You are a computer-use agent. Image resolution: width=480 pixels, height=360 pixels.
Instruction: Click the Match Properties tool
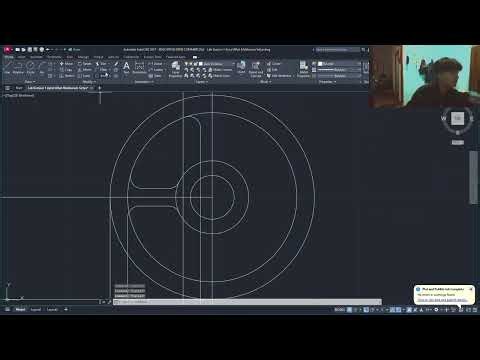tap(304, 69)
